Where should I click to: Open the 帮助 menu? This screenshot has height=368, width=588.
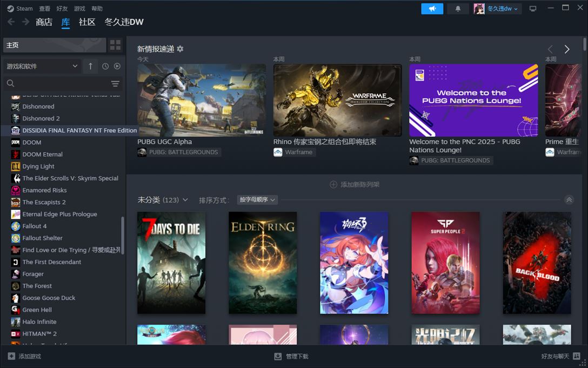point(97,9)
